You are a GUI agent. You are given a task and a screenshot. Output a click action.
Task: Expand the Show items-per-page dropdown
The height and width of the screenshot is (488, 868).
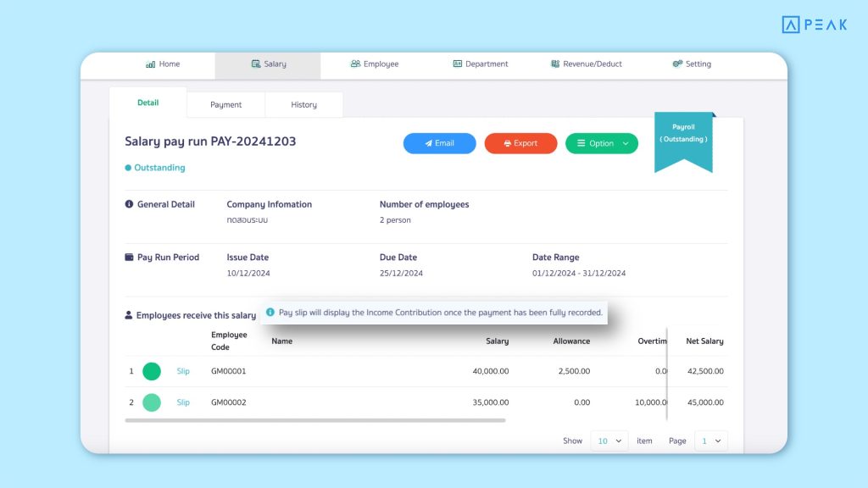tap(609, 441)
